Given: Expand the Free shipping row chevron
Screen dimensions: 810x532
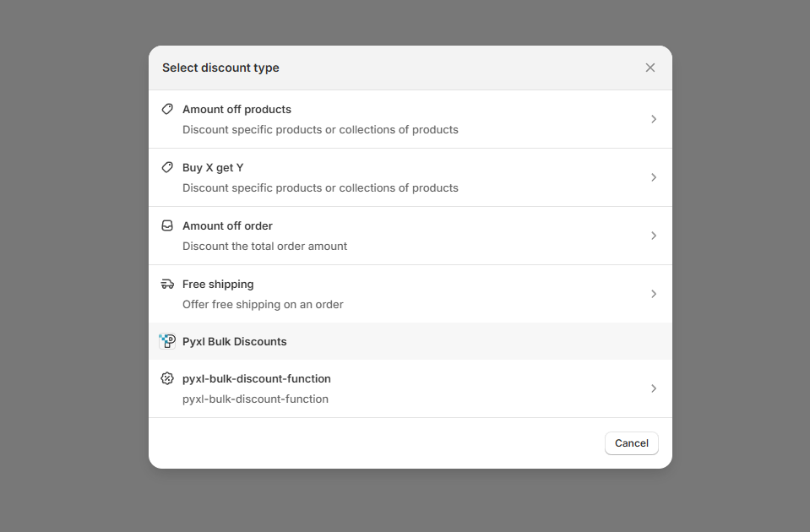Looking at the screenshot, I should click(653, 294).
